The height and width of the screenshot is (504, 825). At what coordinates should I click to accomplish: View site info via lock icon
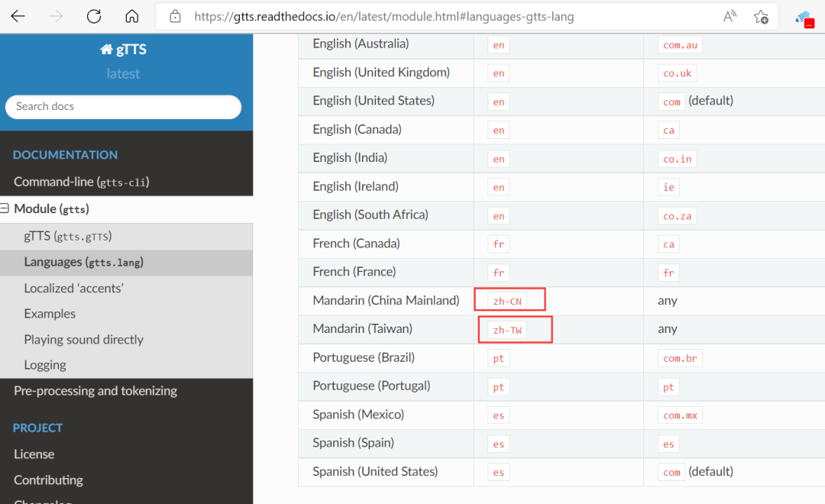click(176, 16)
